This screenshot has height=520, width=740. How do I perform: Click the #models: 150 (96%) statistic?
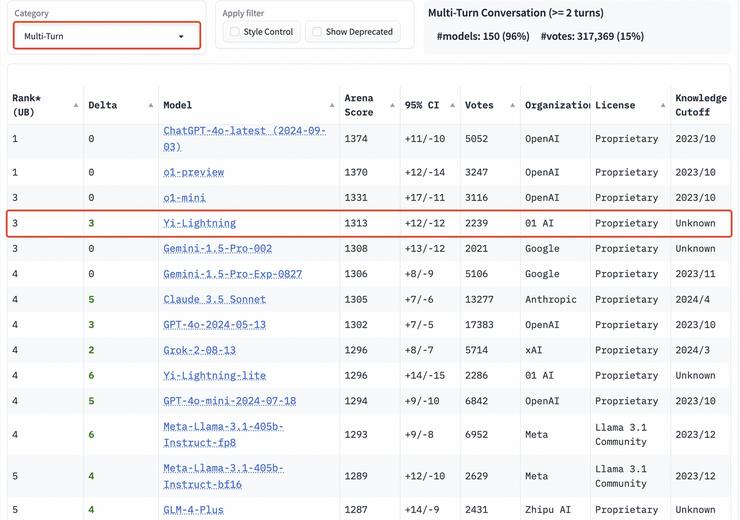point(483,36)
